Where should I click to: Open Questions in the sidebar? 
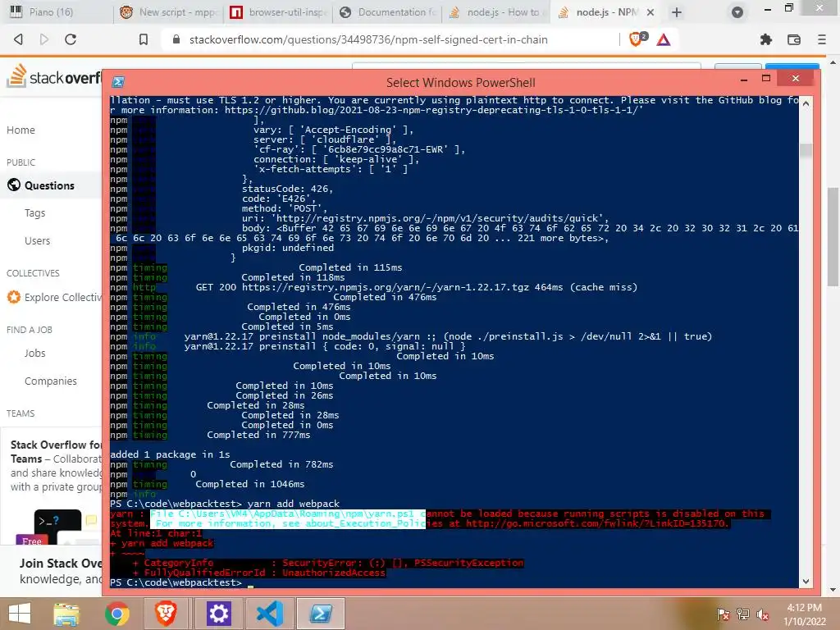49,185
